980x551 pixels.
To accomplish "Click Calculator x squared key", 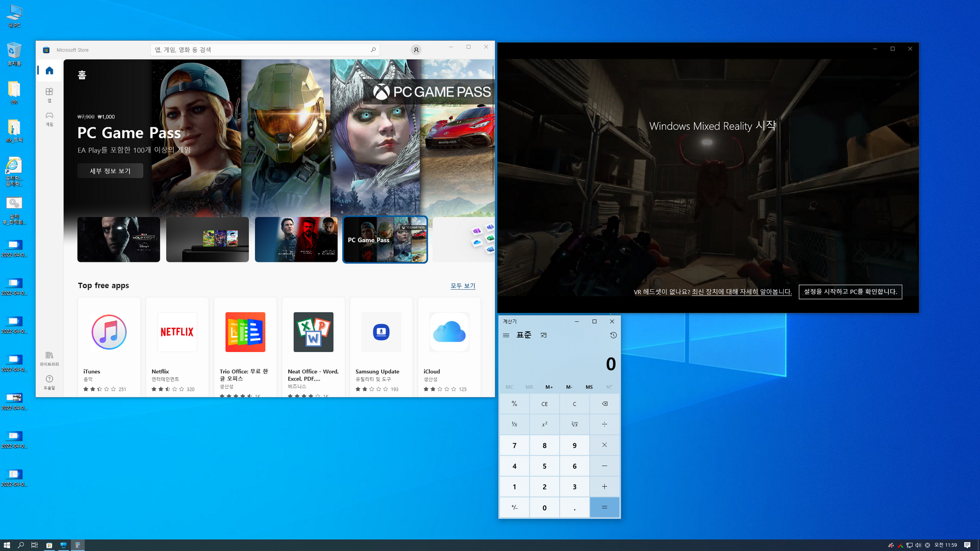I will click(x=544, y=424).
